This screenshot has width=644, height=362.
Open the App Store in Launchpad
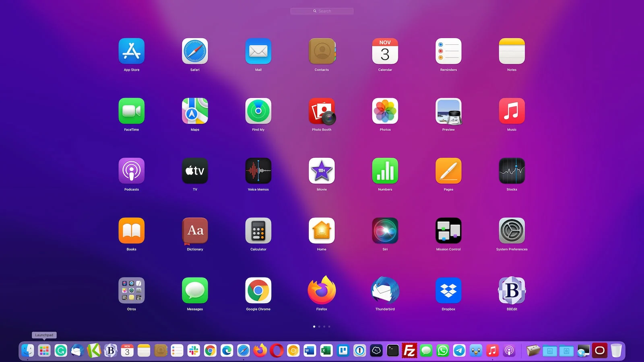[x=132, y=51]
